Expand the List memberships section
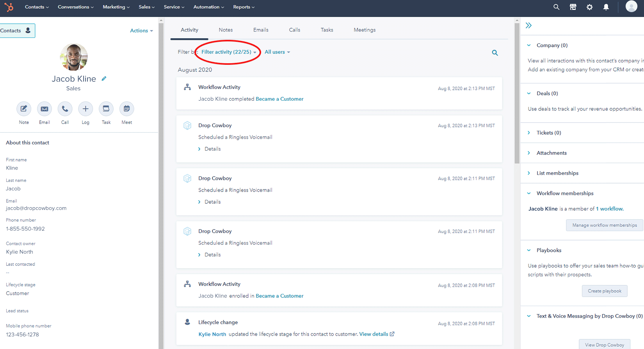This screenshot has height=349, width=644. tap(529, 173)
